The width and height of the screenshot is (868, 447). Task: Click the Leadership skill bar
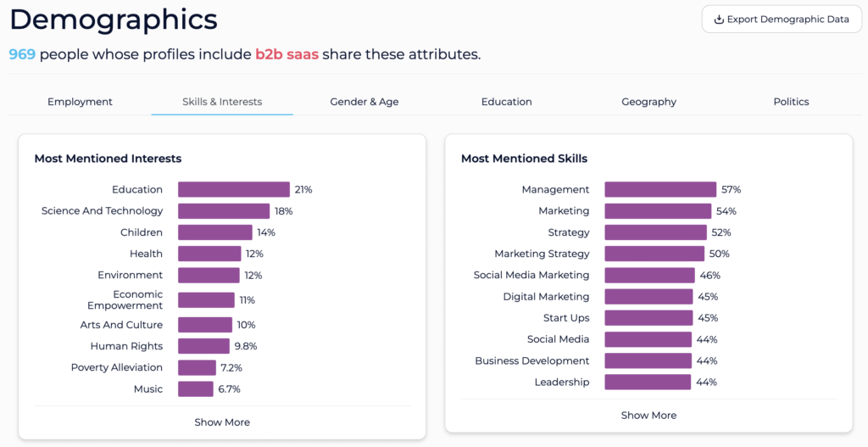648,383
